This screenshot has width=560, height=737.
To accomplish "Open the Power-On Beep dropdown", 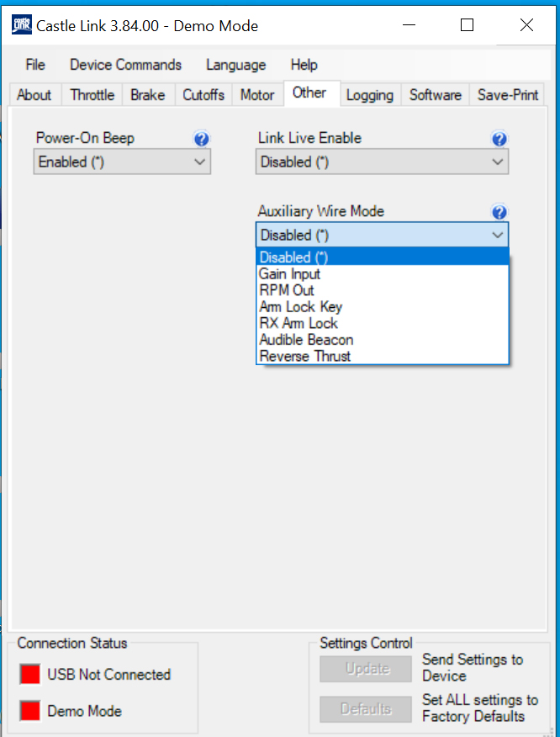I will click(122, 162).
